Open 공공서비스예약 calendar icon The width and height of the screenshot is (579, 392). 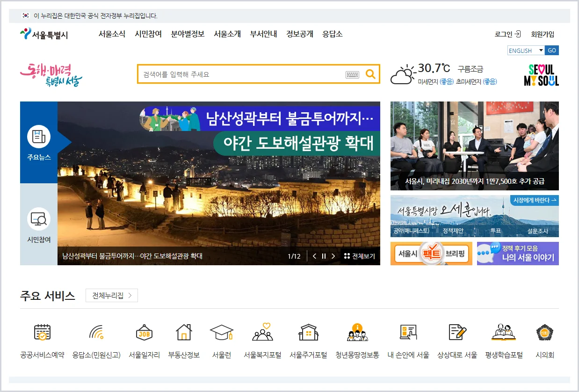point(42,332)
